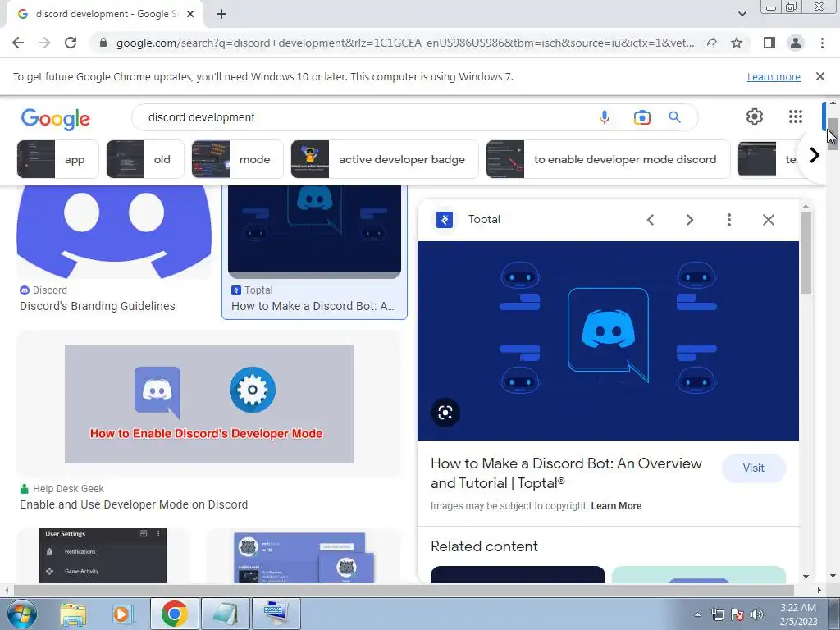Screen dimensions: 840x630
Task: Select the 'mode' filter chip
Action: [237, 159]
